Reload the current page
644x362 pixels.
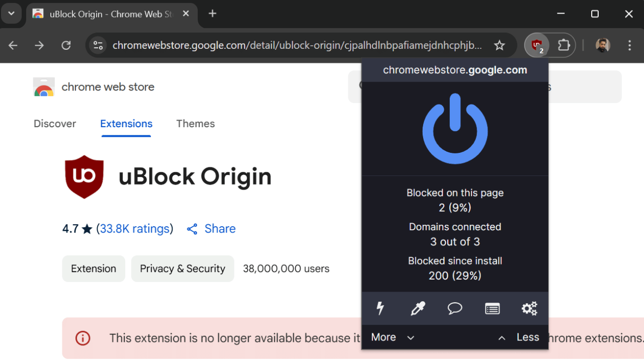[66, 46]
